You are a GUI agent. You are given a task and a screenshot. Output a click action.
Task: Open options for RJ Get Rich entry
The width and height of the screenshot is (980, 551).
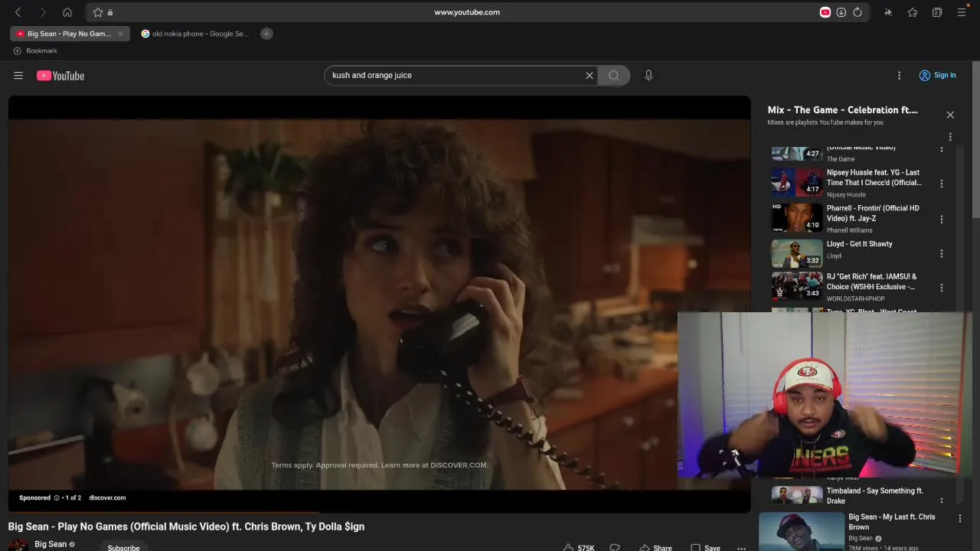click(942, 288)
